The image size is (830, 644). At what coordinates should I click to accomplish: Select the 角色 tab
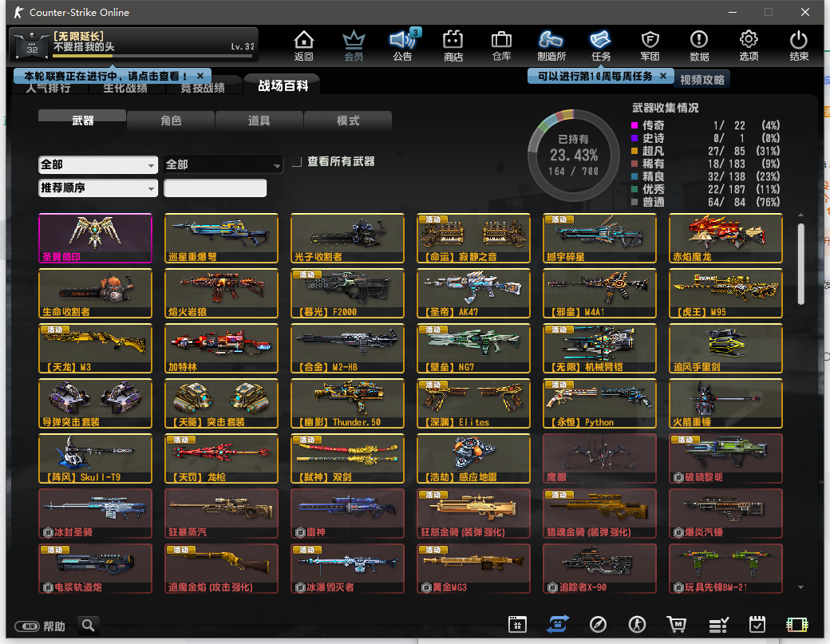click(x=171, y=121)
